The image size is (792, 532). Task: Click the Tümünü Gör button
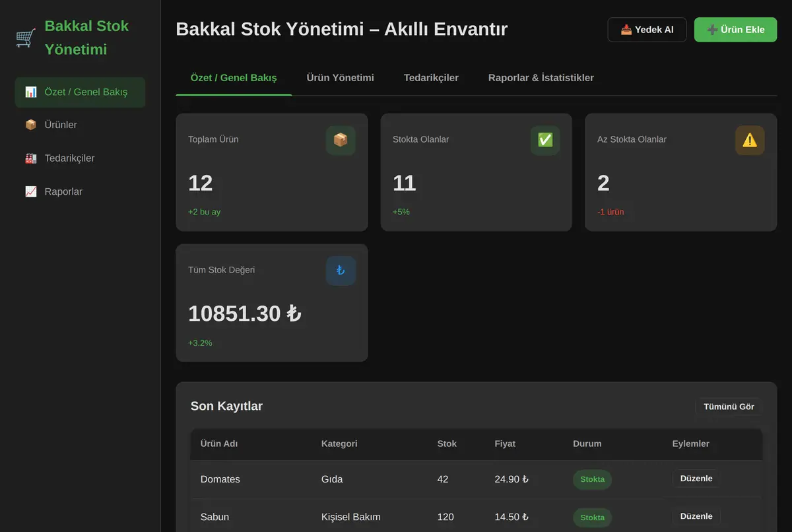coord(729,407)
